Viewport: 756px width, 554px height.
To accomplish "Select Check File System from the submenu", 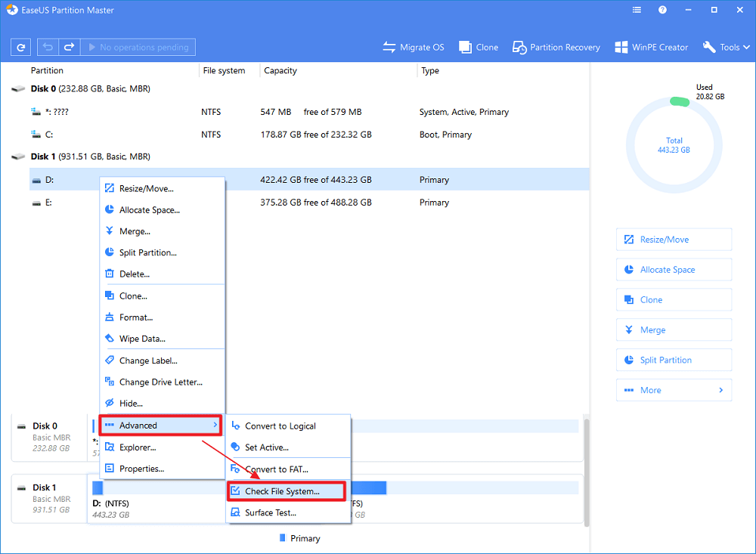I will tap(285, 491).
